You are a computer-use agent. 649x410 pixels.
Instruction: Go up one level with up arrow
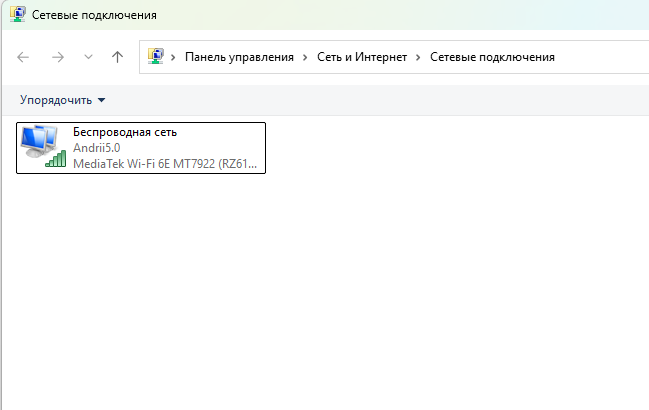click(x=118, y=57)
